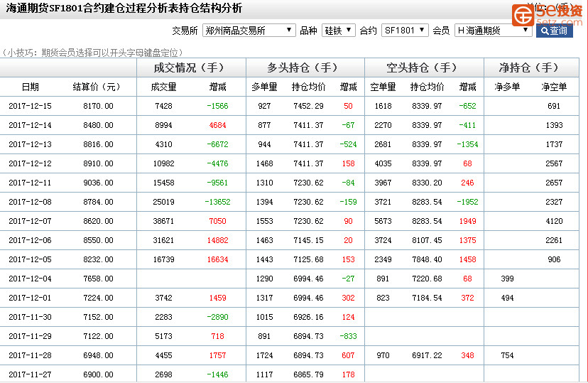The image size is (588, 383).
Task: Select the date cell 2017-12-04
Action: click(x=30, y=279)
